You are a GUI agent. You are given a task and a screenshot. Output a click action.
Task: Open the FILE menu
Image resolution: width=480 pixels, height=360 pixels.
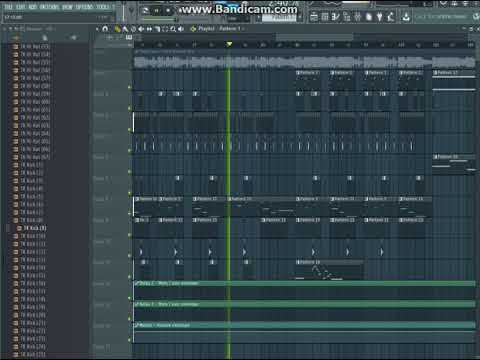8,7
